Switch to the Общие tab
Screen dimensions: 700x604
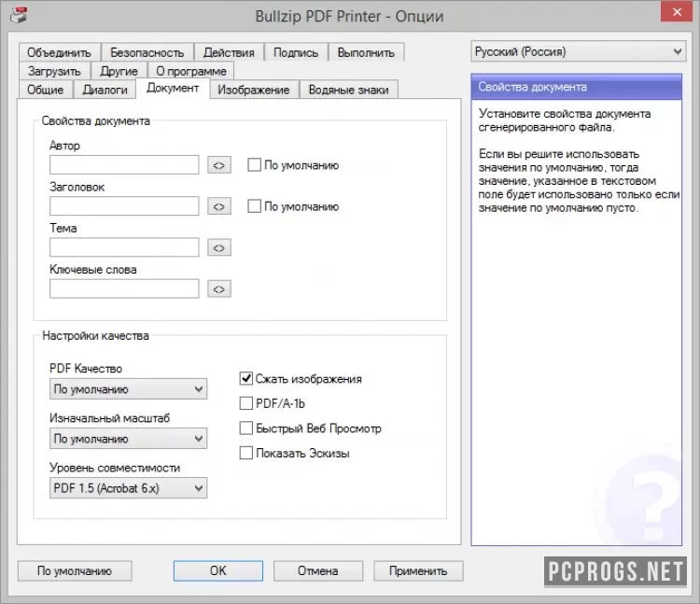46,90
